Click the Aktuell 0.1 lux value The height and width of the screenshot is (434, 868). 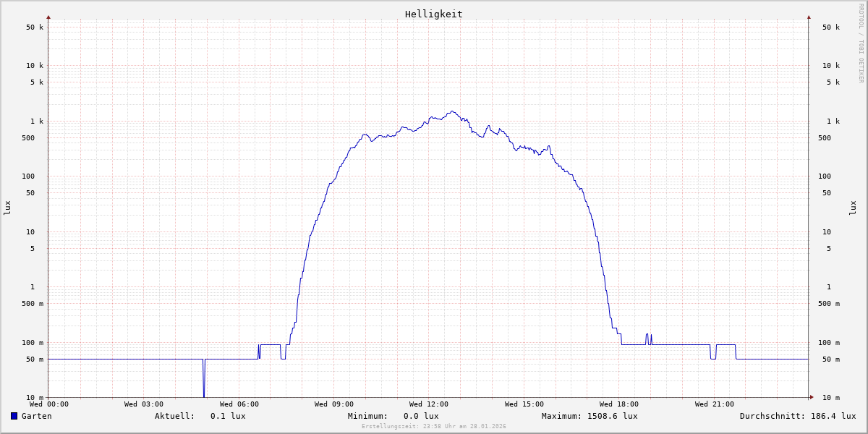(228, 416)
